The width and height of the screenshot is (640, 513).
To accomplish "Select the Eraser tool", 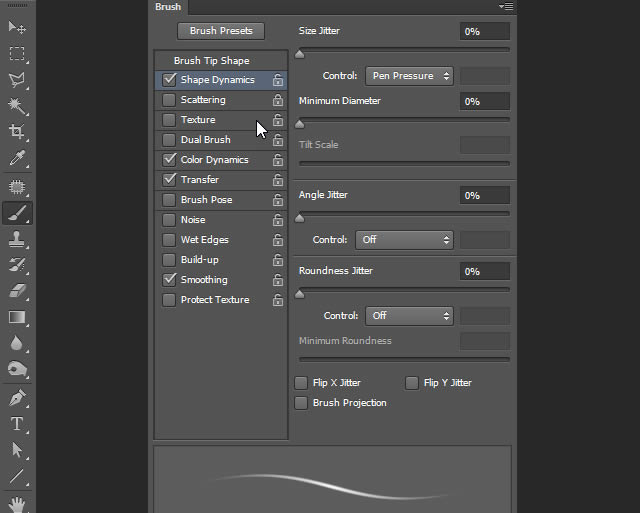I will (17, 291).
